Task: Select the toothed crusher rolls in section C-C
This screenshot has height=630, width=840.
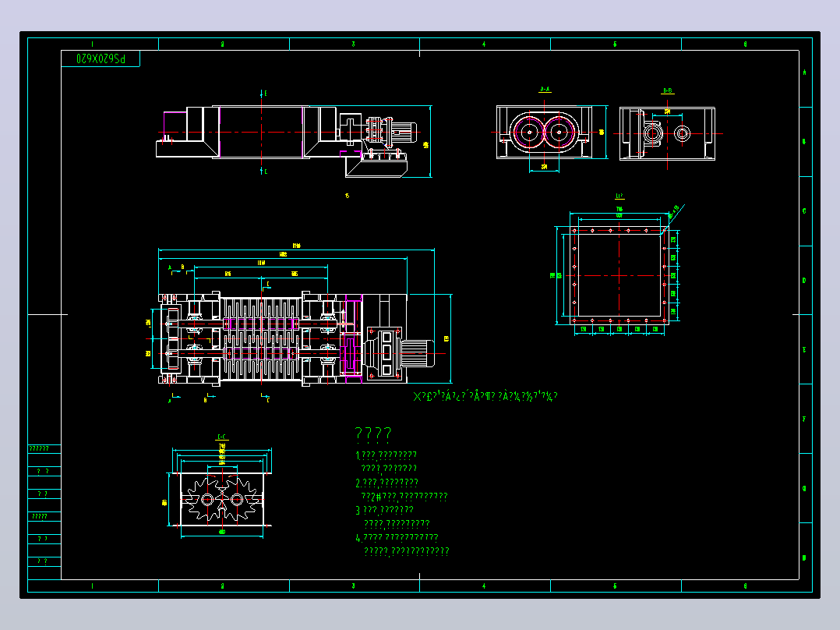Action: (x=222, y=499)
